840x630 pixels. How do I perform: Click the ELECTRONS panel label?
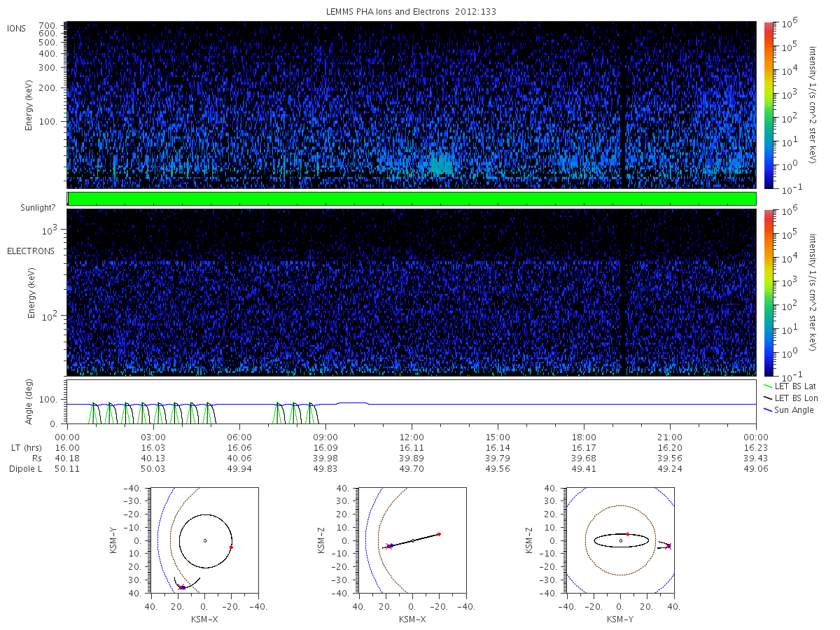pyautogui.click(x=31, y=251)
